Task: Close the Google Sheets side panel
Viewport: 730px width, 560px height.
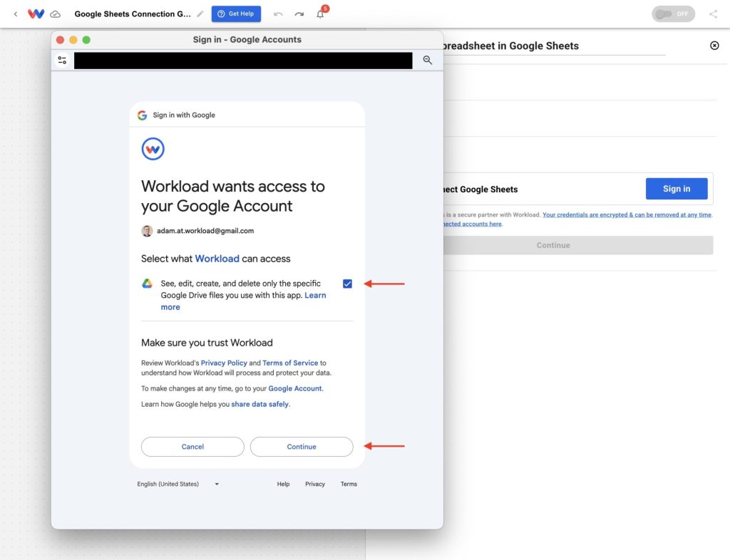Action: (714, 46)
